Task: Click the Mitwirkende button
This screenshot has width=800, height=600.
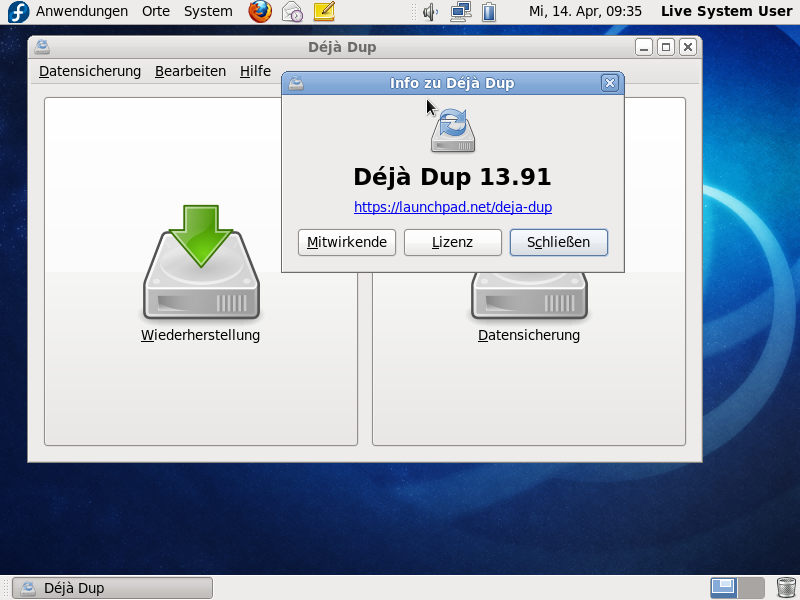Action: [347, 242]
